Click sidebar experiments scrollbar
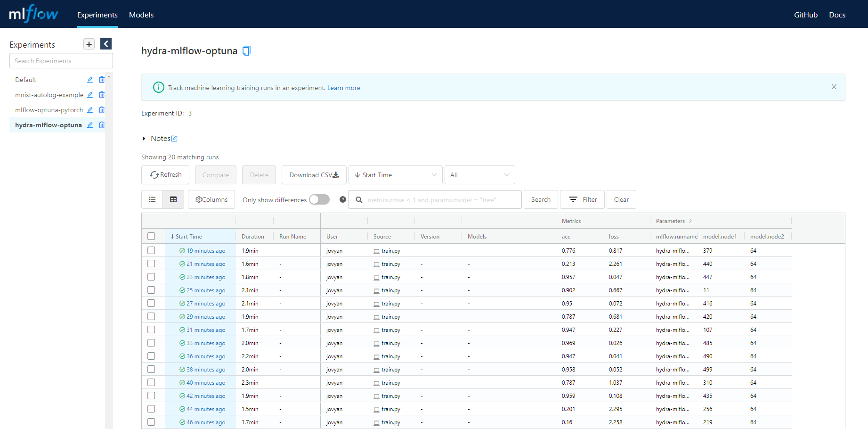The width and height of the screenshot is (868, 429). tap(109, 250)
